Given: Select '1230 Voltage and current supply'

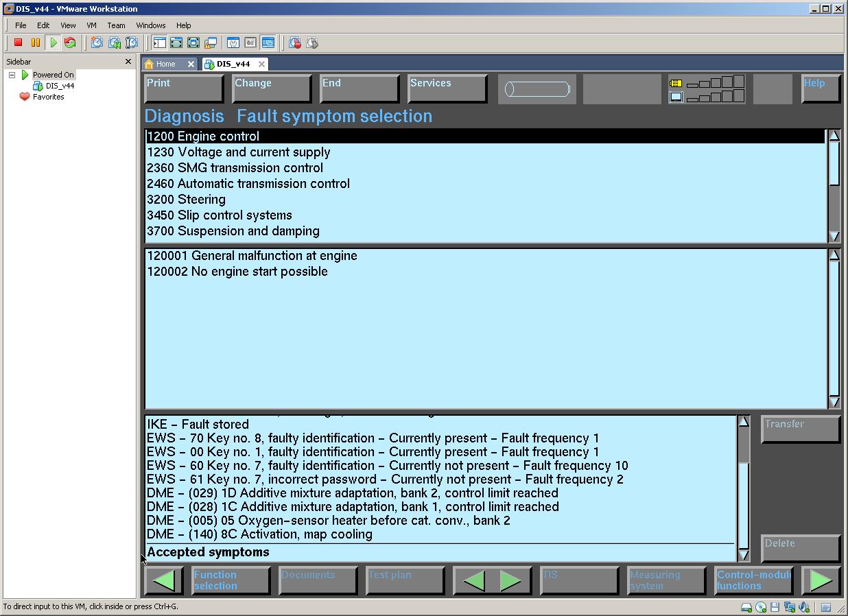Looking at the screenshot, I should 486,152.
